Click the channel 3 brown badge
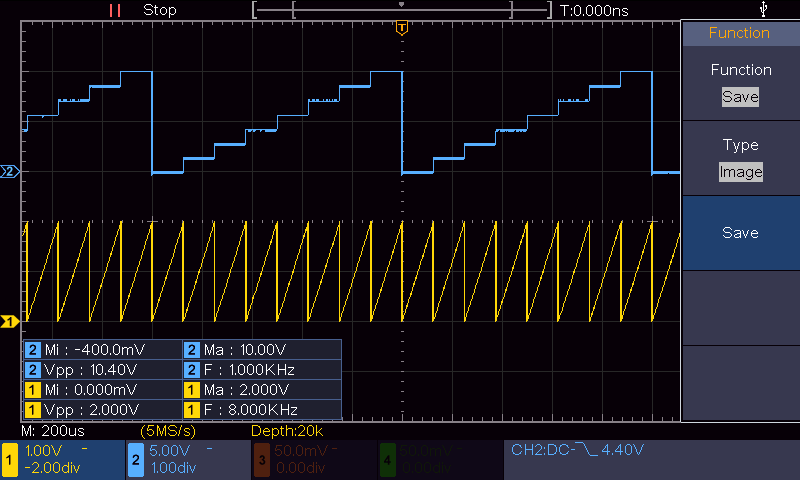This screenshot has width=800, height=480. (x=262, y=460)
